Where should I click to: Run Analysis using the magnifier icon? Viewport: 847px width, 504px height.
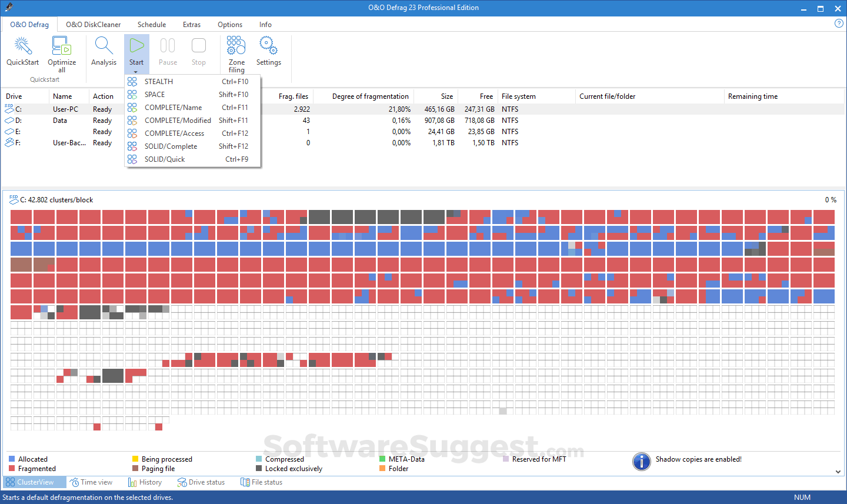tap(104, 45)
